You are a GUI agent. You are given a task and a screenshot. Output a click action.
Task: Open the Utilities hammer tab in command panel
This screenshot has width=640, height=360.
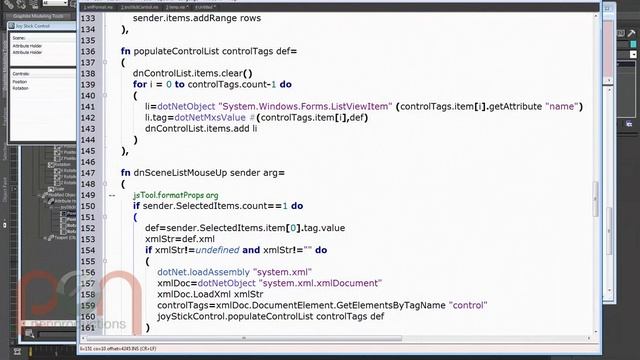tap(632, 33)
